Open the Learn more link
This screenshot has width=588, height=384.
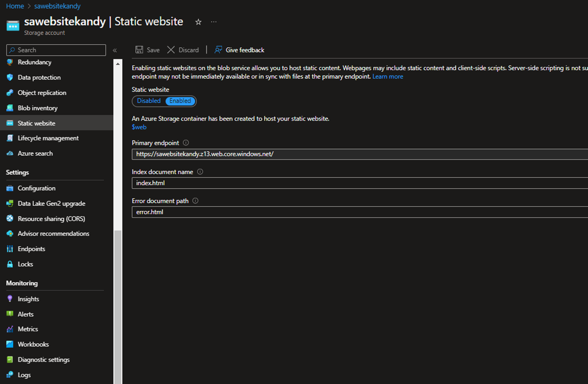click(388, 77)
